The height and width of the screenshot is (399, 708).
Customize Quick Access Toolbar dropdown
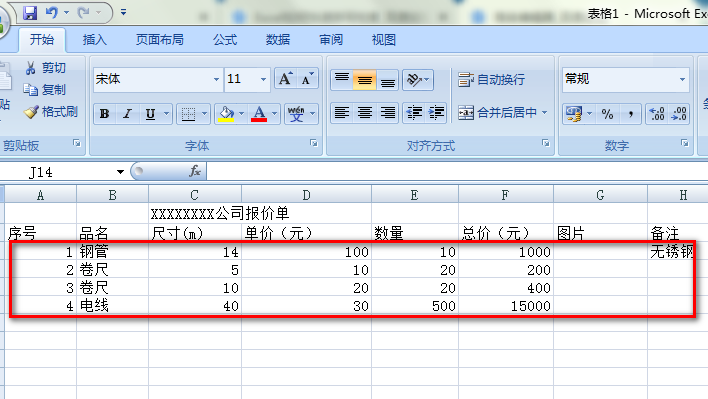tap(123, 13)
